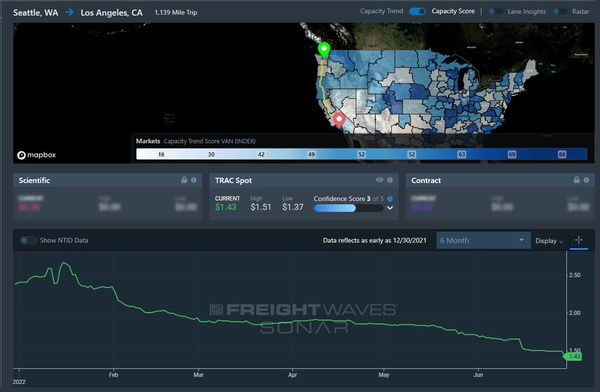Click the TRAC Spot low value $1.37
Screen dimensions: 600x392
293,207
